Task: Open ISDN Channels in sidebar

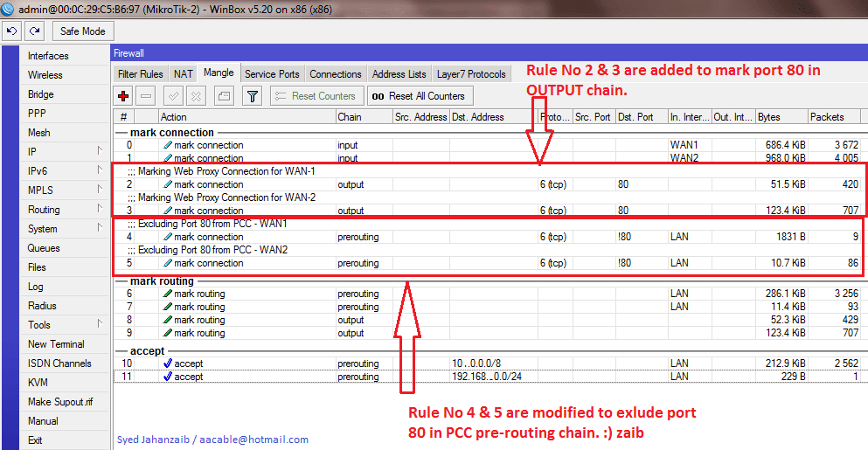Action: pos(59,363)
